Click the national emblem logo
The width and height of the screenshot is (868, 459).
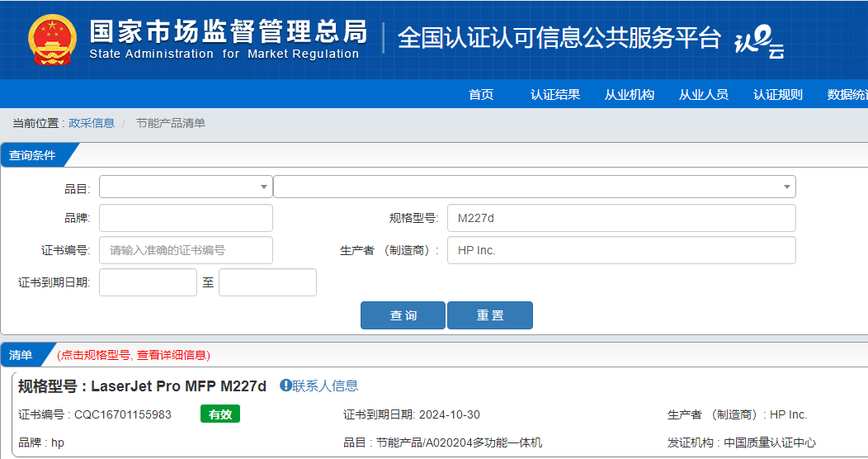click(52, 40)
